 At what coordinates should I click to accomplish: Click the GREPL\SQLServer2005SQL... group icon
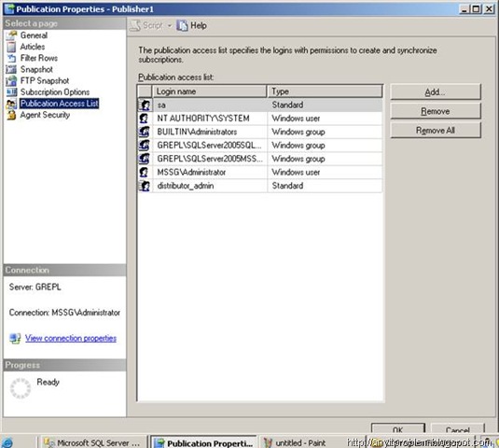pos(145,146)
